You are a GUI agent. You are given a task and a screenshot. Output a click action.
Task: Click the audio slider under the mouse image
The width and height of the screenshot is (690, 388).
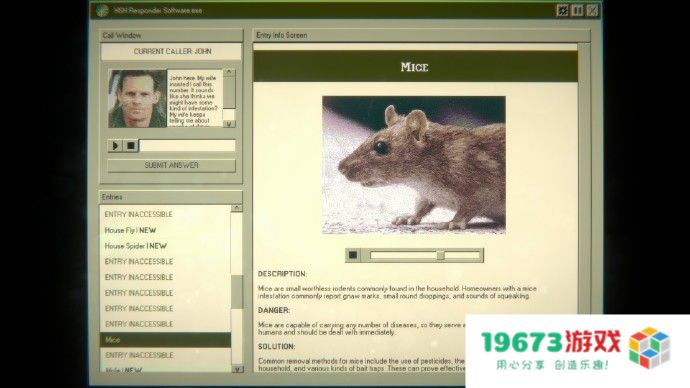pyautogui.click(x=425, y=255)
